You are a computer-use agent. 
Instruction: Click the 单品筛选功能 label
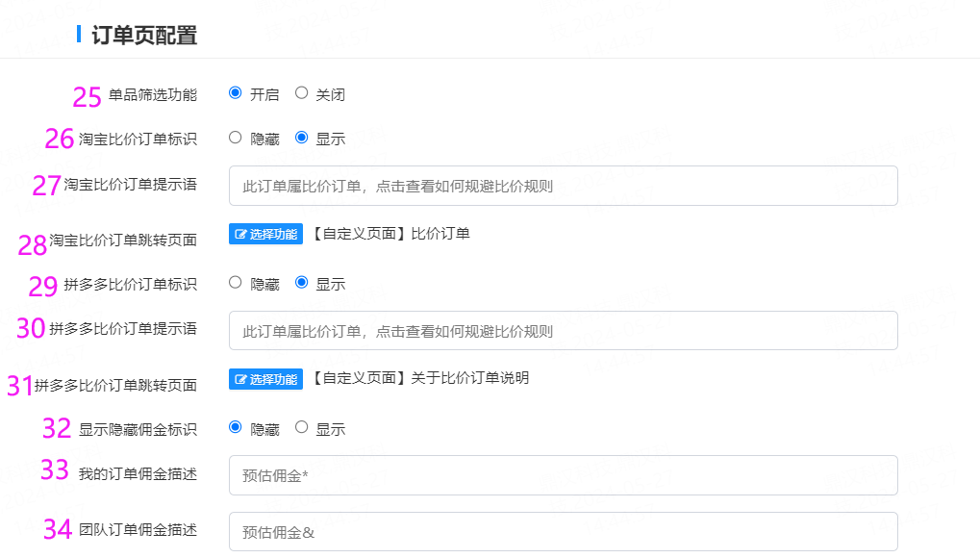153,95
